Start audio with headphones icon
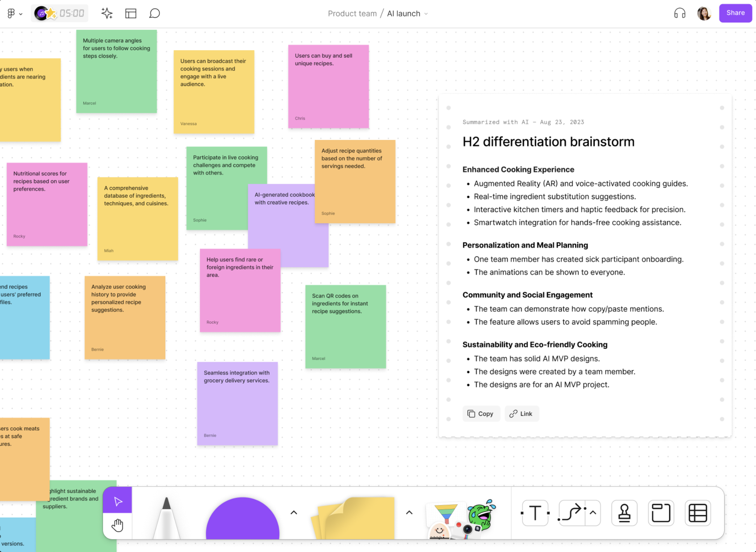Screen dimensions: 756x552 coord(680,13)
